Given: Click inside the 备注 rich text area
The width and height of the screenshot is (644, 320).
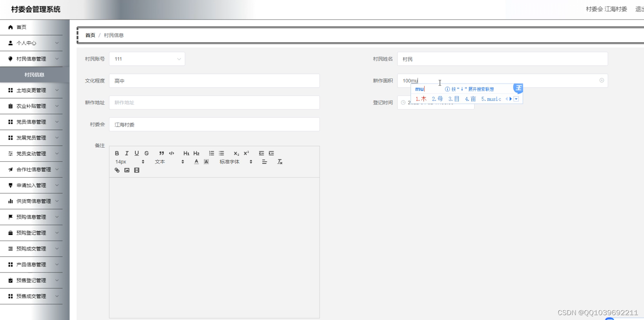Looking at the screenshot, I should pyautogui.click(x=214, y=247).
